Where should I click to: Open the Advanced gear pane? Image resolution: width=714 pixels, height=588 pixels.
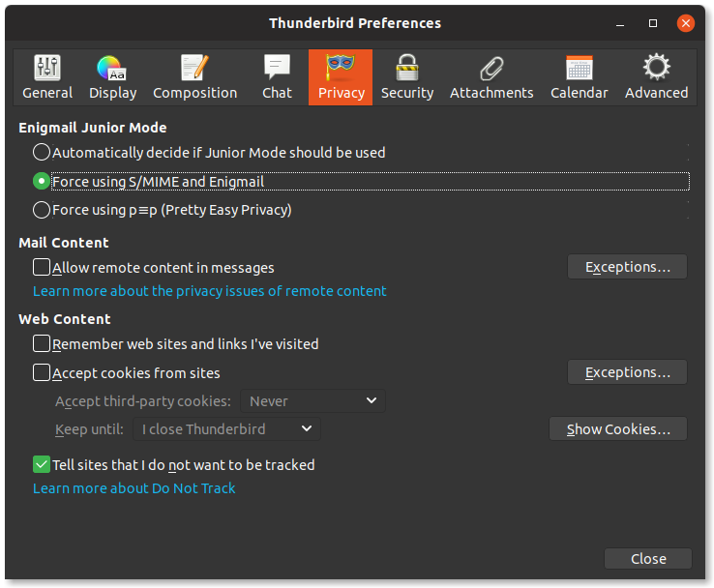click(656, 77)
